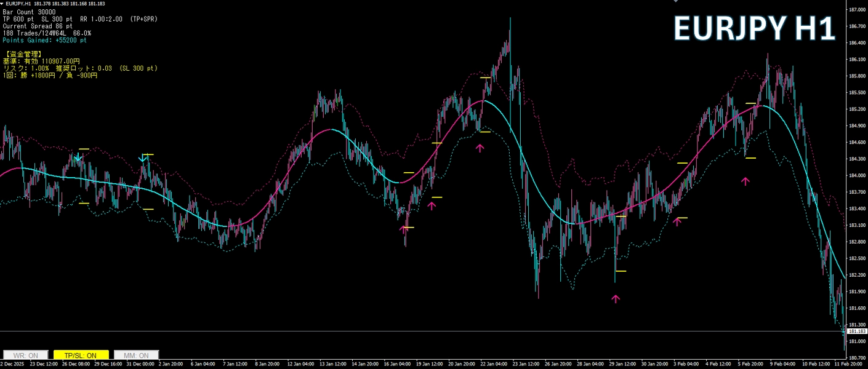Click the 20 Jan 20:00 time label
This screenshot has width=868, height=369.
[463, 365]
